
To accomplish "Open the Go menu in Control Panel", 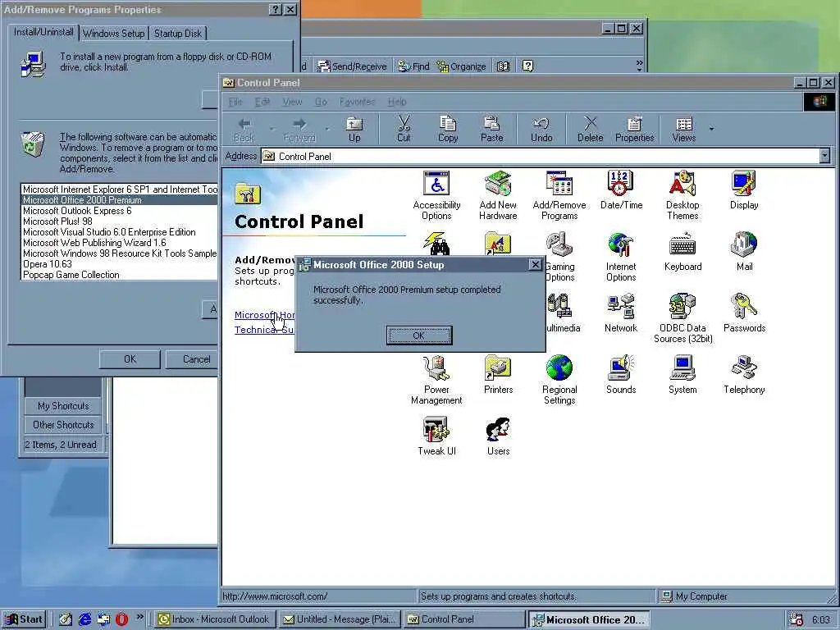I will click(321, 102).
